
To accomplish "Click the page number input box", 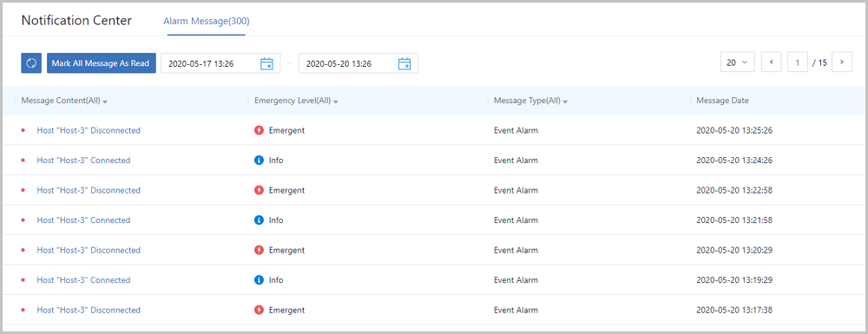I will click(797, 62).
